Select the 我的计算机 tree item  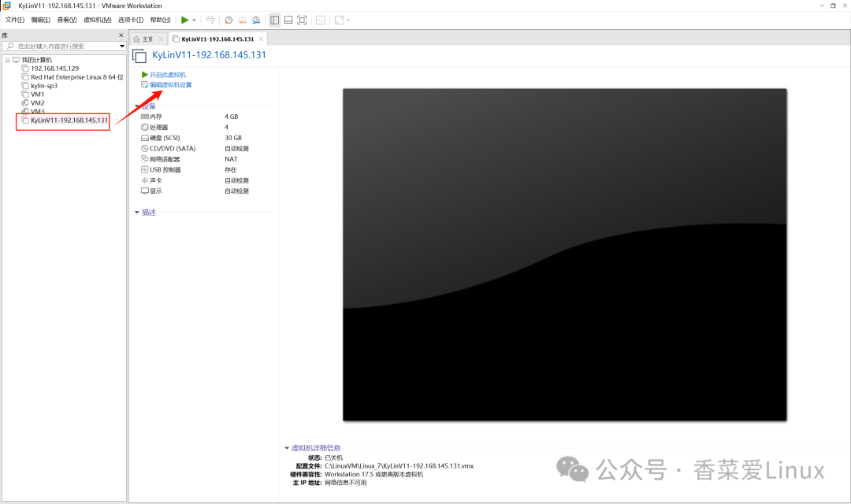pos(36,60)
